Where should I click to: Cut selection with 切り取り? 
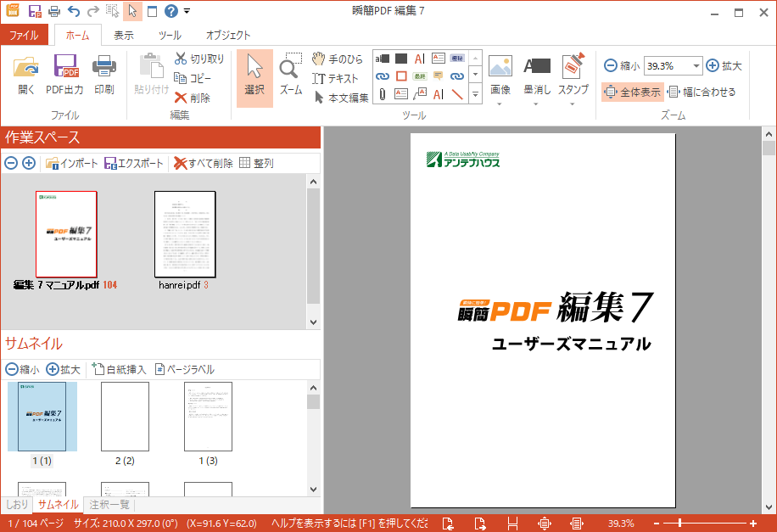pos(199,59)
